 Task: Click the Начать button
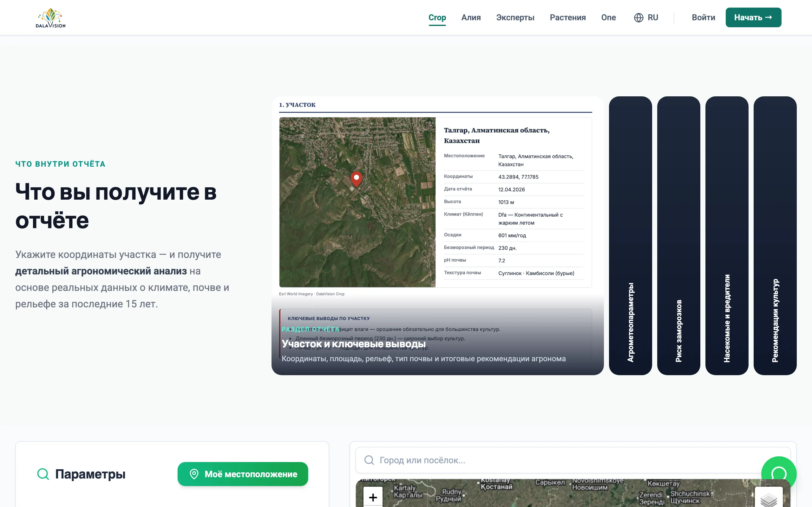tap(753, 17)
